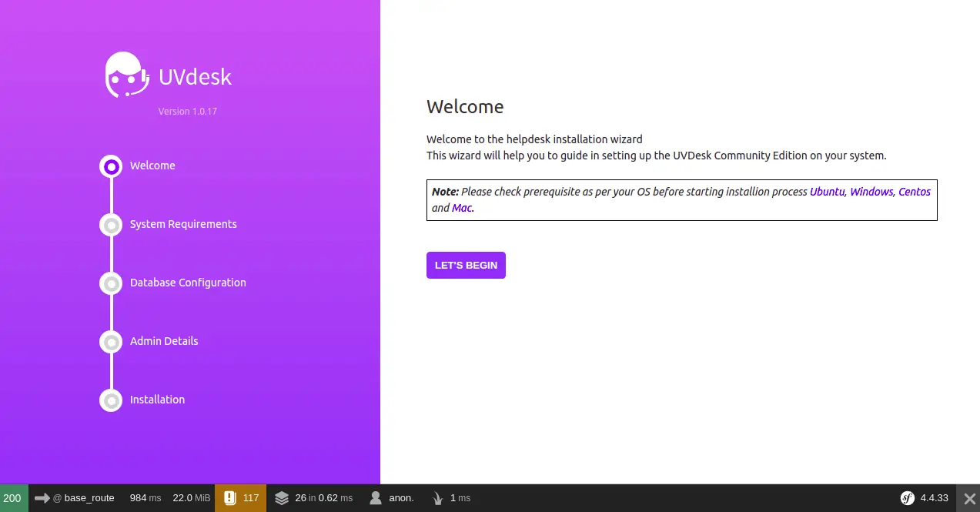980x512 pixels.
Task: Close the Symfony debug toolbar
Action: (970, 498)
